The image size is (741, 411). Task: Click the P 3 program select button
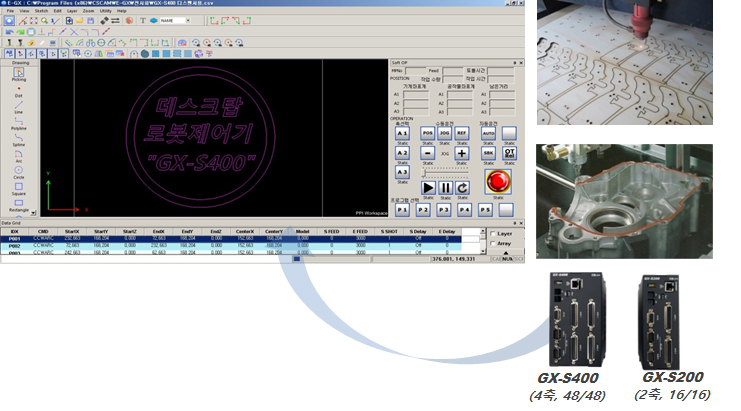point(444,211)
